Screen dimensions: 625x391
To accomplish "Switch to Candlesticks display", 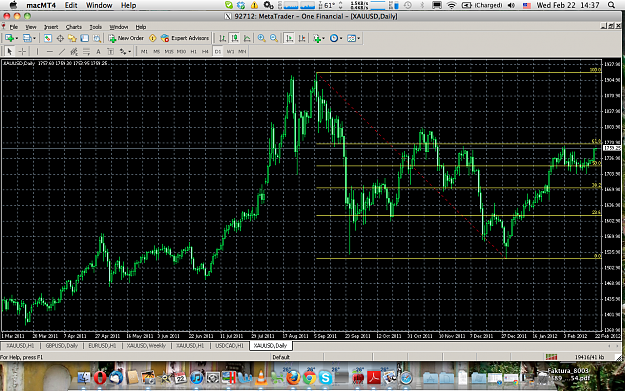I will click(x=235, y=38).
